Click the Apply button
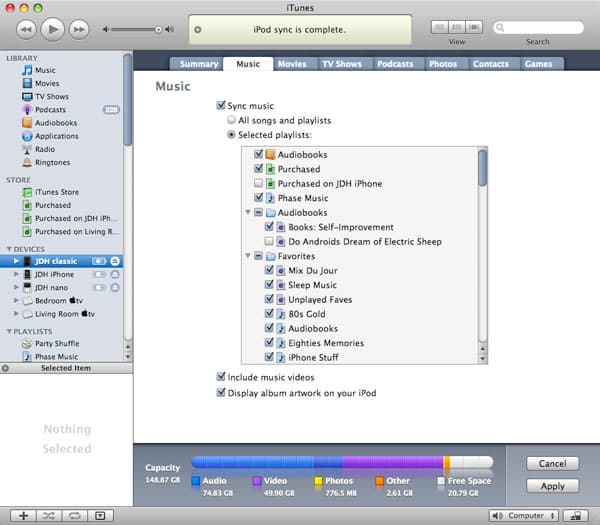Screen dimensions: 600x525 pos(552,486)
